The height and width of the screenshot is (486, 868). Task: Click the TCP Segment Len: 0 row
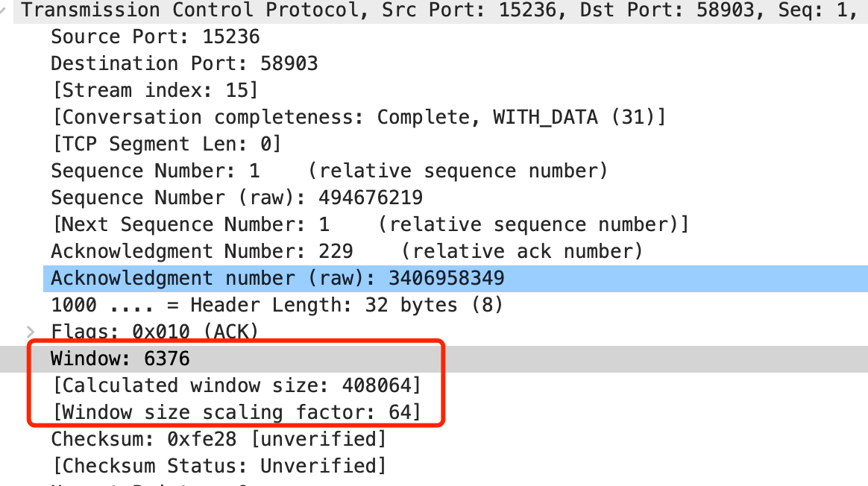(166, 144)
